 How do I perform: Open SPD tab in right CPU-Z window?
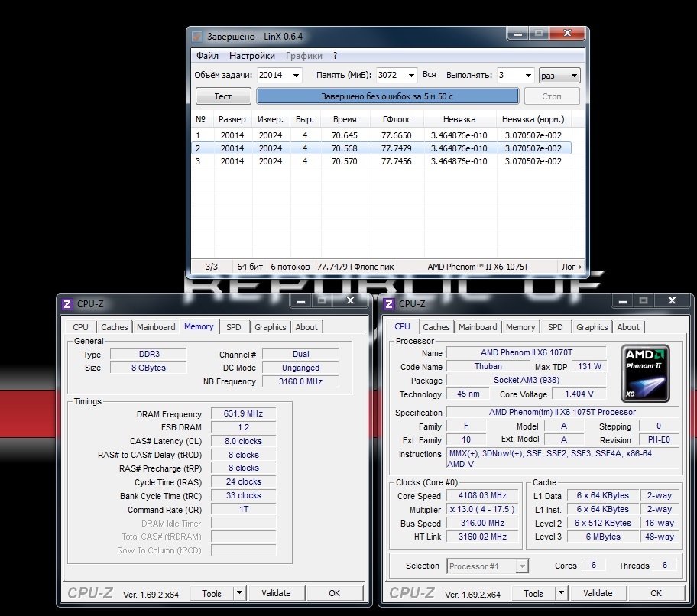click(555, 327)
